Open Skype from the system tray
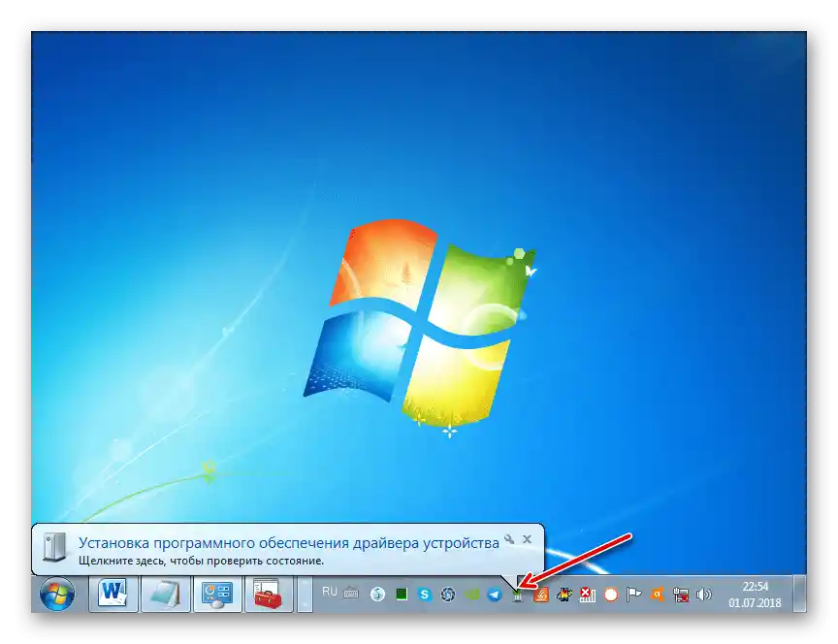 coord(425,595)
